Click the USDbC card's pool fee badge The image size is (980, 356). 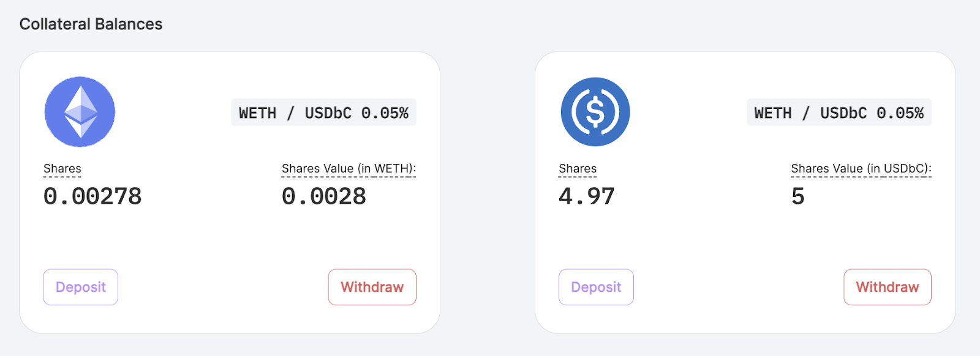pyautogui.click(x=839, y=113)
